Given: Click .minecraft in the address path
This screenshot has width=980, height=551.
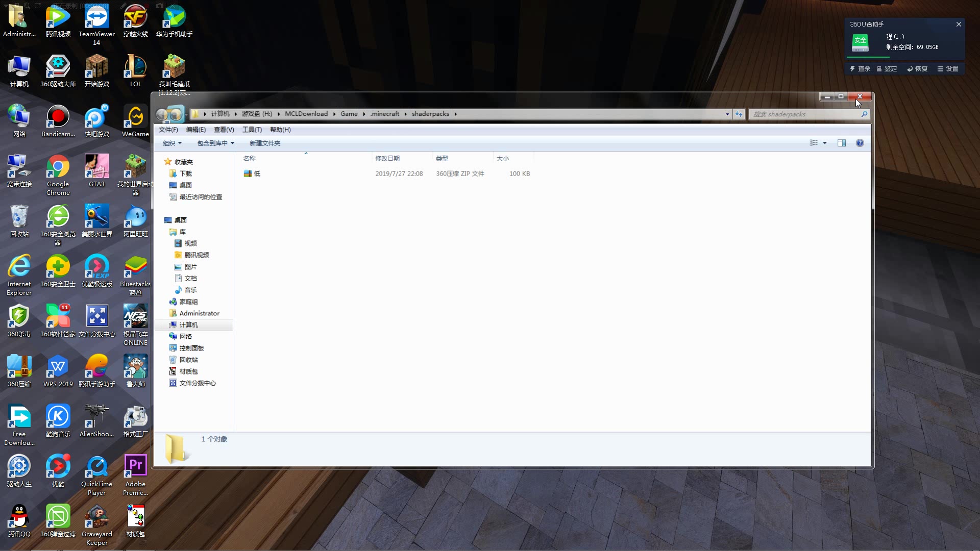Looking at the screenshot, I should (x=385, y=114).
